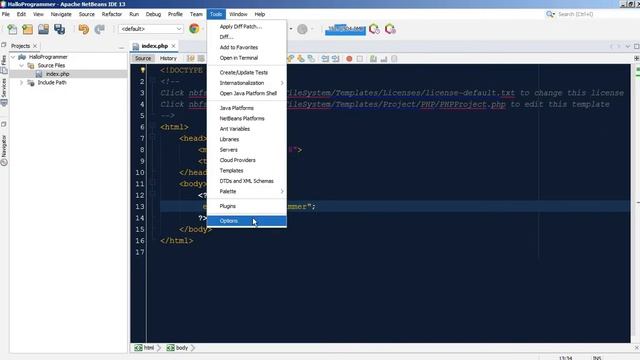Open the Window menu

(x=238, y=14)
